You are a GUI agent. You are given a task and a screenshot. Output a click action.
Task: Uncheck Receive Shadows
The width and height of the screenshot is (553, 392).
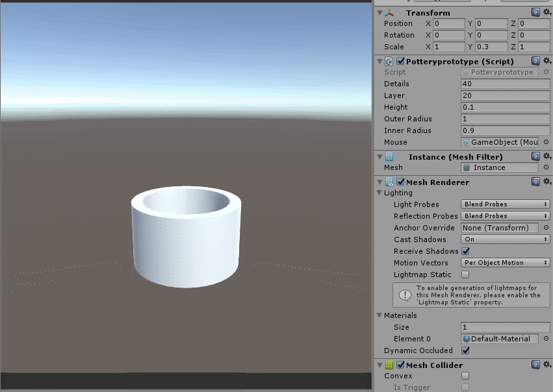pyautogui.click(x=465, y=251)
